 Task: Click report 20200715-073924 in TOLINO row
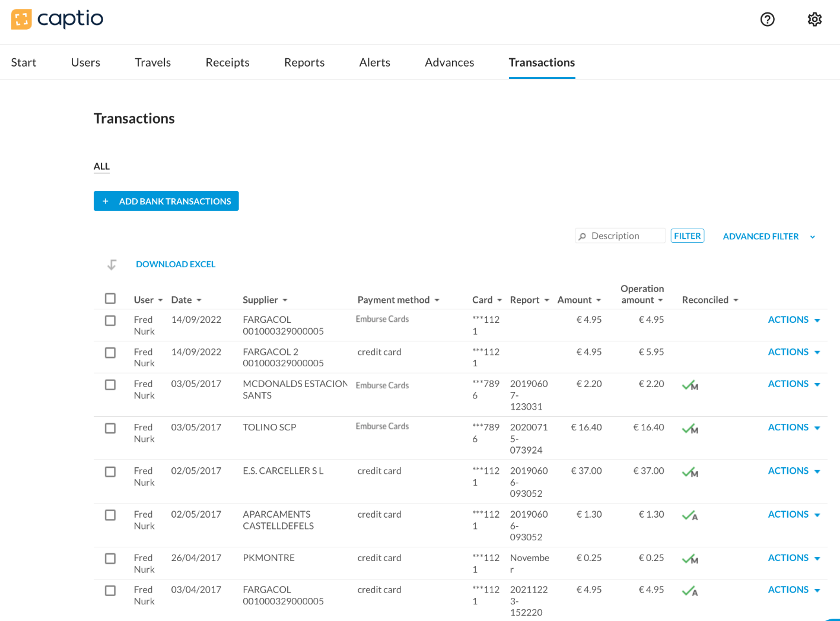tap(529, 439)
